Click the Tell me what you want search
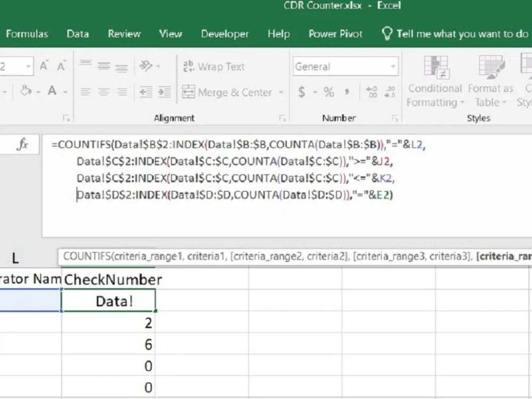The image size is (532, 399). click(455, 34)
